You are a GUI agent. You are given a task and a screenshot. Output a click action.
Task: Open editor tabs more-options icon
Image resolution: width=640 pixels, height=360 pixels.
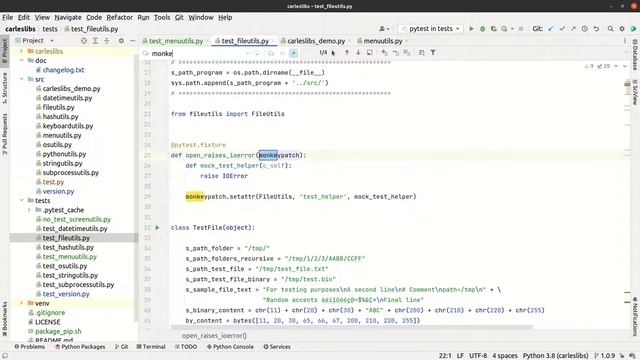coord(624,40)
